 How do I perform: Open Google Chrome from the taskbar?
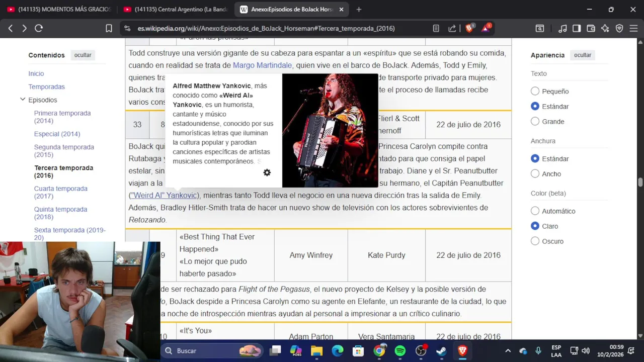pyautogui.click(x=379, y=350)
